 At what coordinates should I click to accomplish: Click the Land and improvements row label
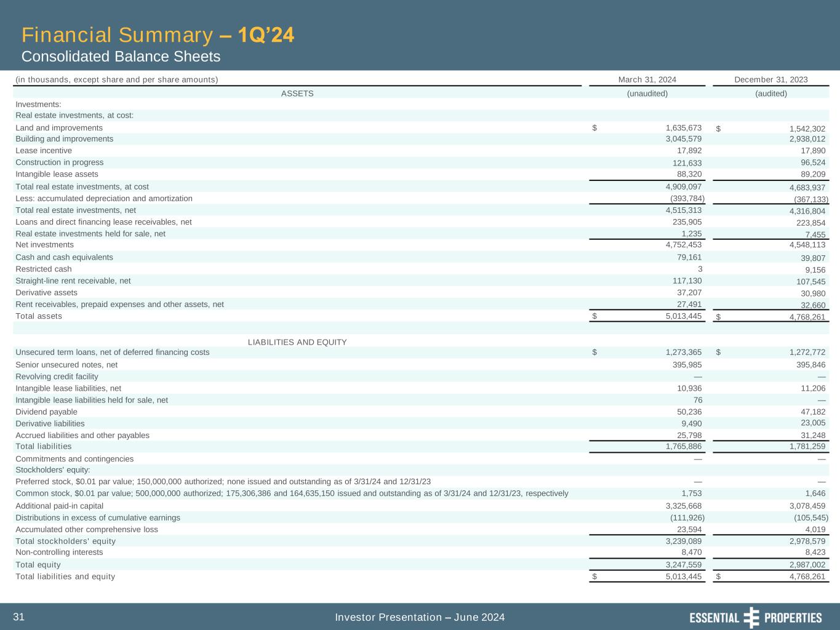pyautogui.click(x=59, y=128)
